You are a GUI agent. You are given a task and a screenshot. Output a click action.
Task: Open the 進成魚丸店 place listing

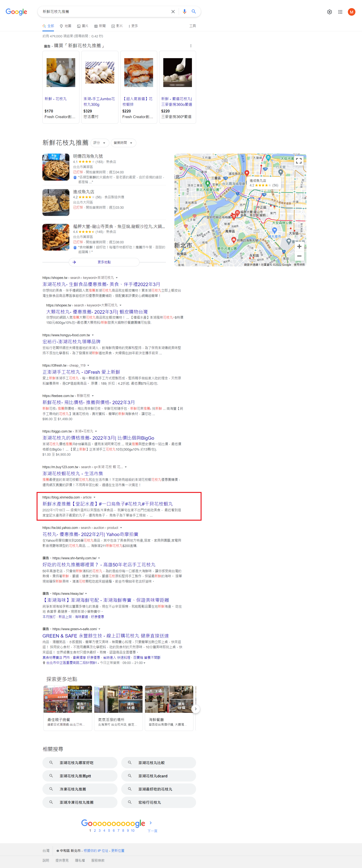(x=84, y=192)
